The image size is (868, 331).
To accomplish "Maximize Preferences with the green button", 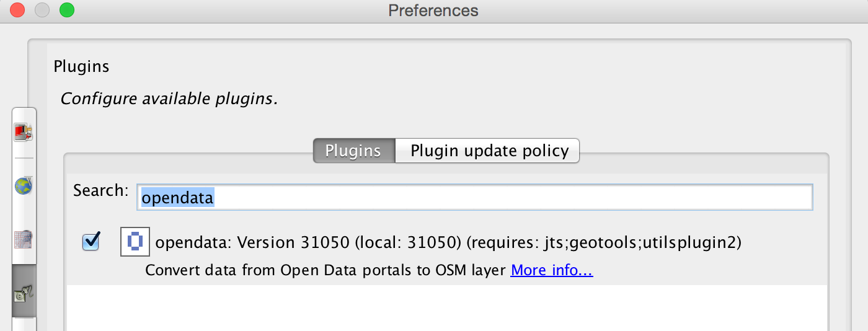I will tap(66, 11).
